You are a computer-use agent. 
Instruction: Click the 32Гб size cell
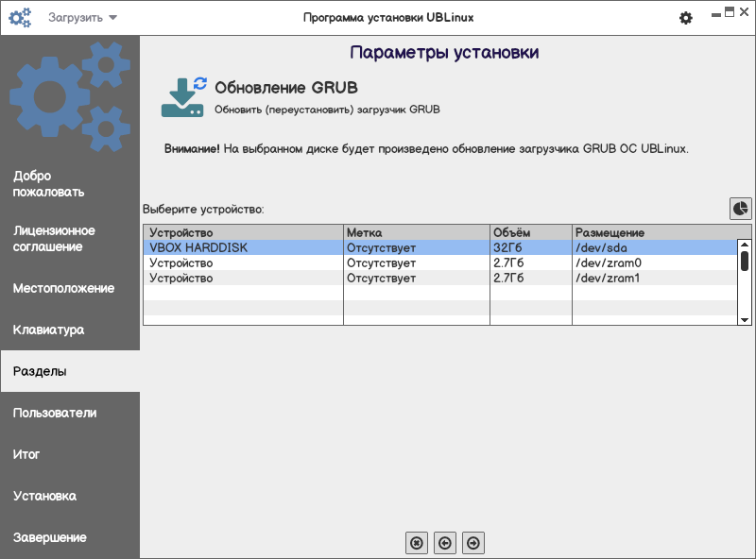pyautogui.click(x=531, y=247)
